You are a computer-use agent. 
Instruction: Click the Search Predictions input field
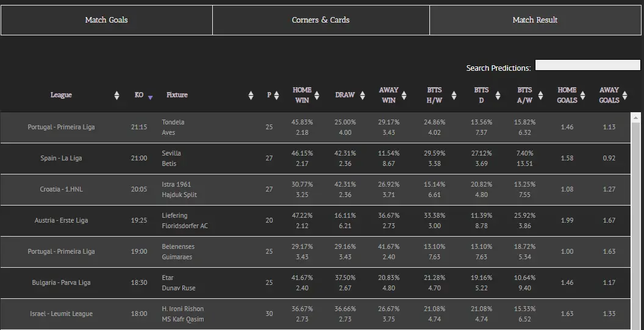pos(588,65)
